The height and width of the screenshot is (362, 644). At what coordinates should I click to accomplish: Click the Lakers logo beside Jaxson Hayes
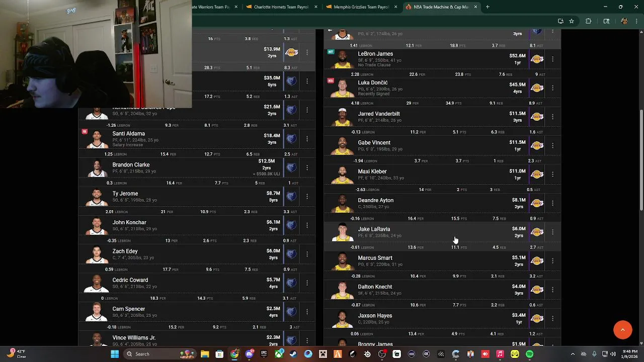(x=537, y=319)
